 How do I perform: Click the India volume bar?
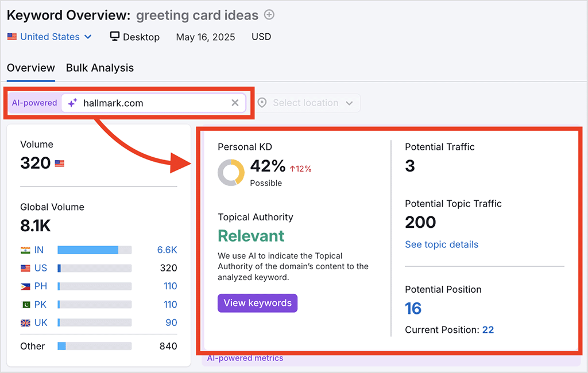[95, 250]
